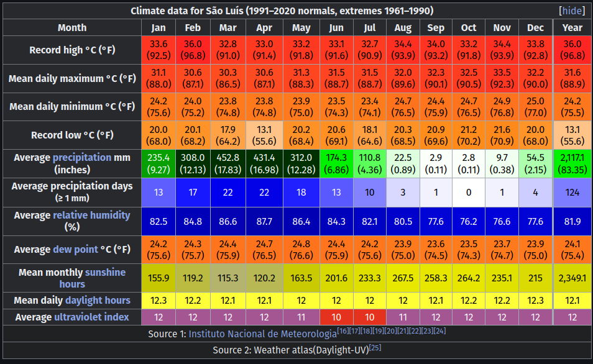
Task: Click January daylight hours cell '12.3'
Action: [x=159, y=301]
